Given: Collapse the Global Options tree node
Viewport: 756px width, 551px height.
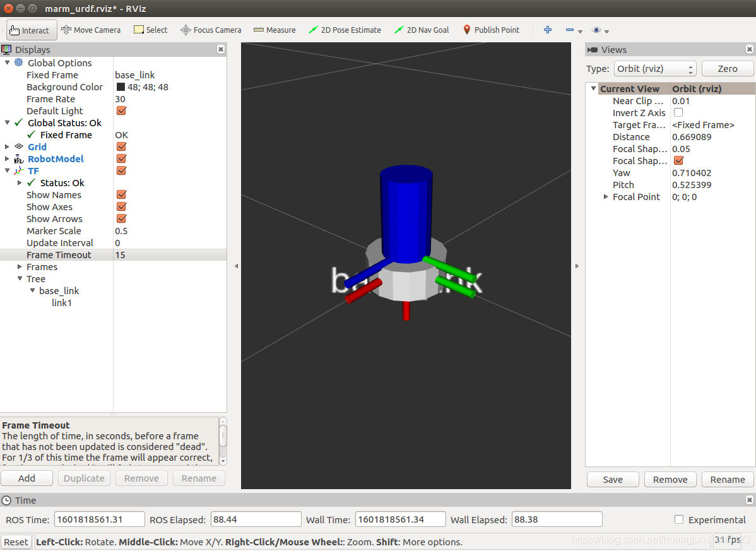Looking at the screenshot, I should pos(7,62).
